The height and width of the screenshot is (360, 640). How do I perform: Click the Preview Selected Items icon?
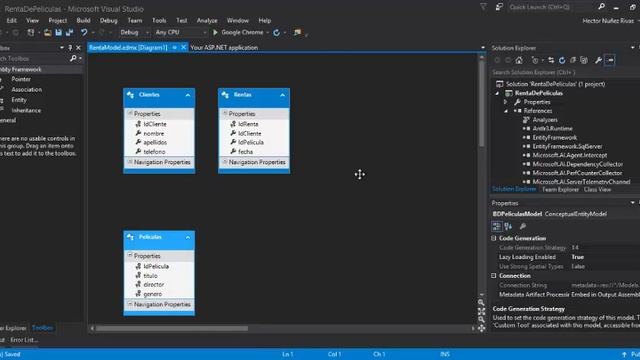click(610, 60)
